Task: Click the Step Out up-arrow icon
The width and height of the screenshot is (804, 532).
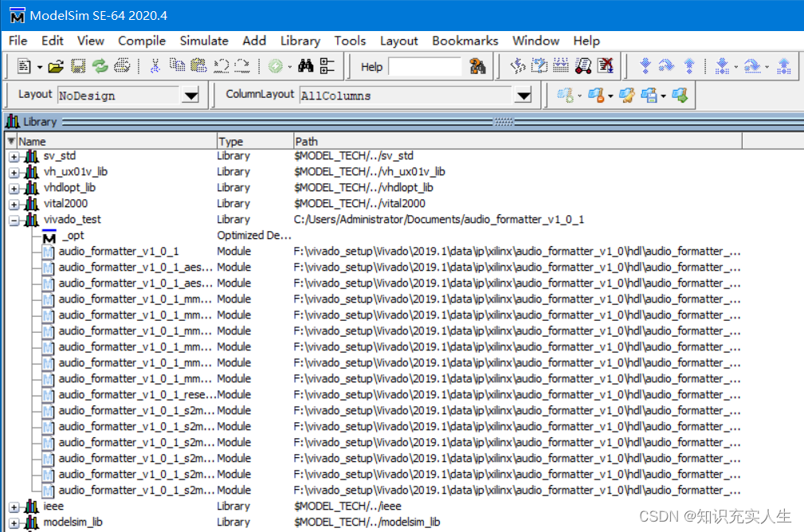Action: pyautogui.click(x=690, y=65)
